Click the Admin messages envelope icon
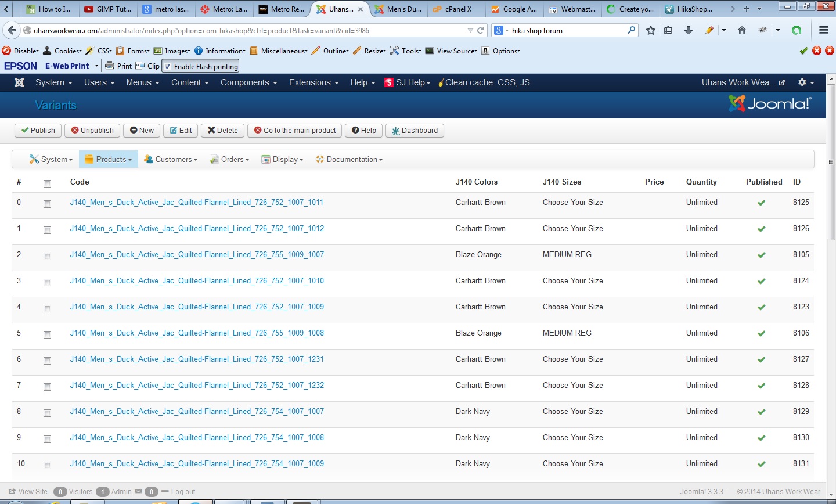Screen dimensions: 836x504 tap(138, 491)
